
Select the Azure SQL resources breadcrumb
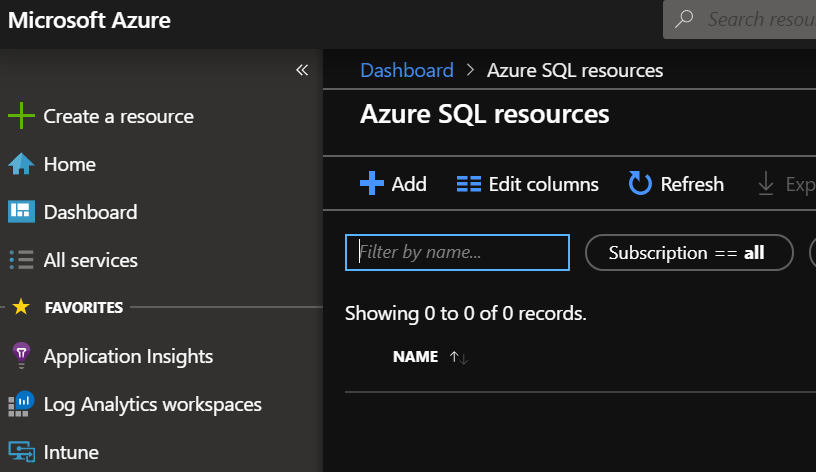[574, 70]
